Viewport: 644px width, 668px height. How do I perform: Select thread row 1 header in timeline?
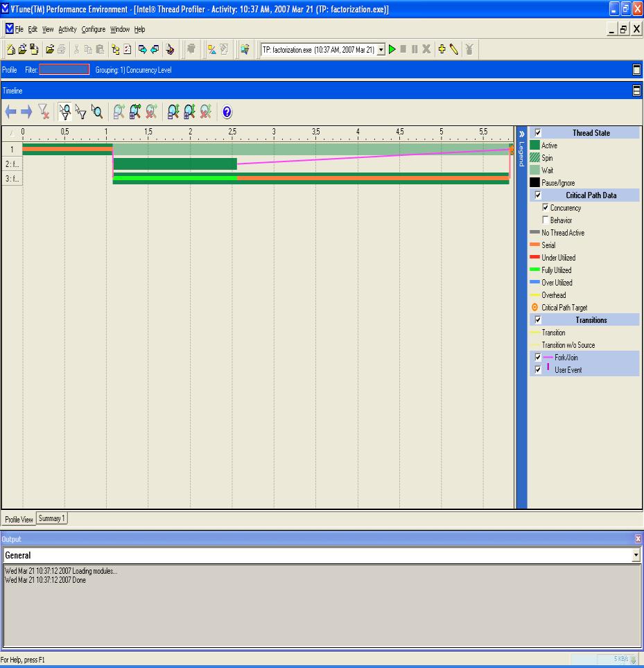pyautogui.click(x=12, y=150)
